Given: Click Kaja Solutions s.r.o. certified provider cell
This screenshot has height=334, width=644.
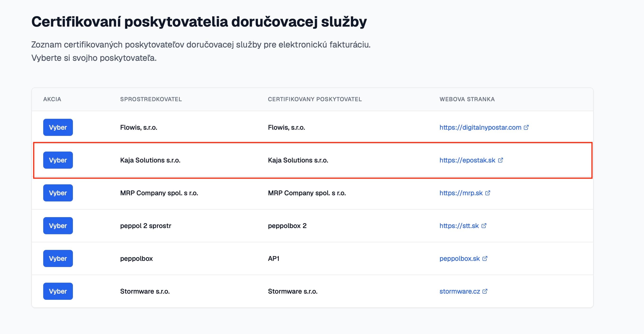Looking at the screenshot, I should pos(298,160).
